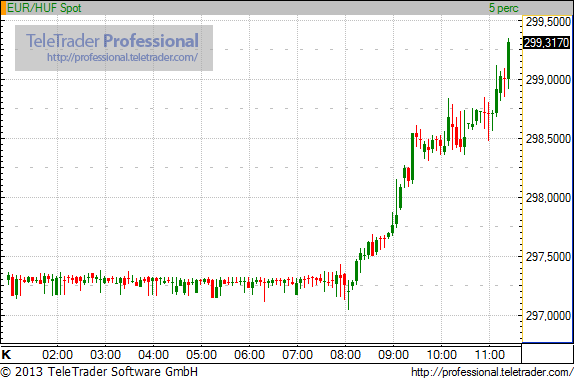
Task: Click the 298,5000 price level label
Action: tap(548, 139)
